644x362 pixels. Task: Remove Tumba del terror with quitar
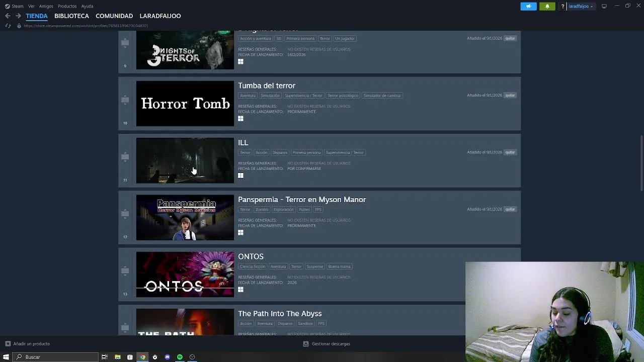[510, 95]
